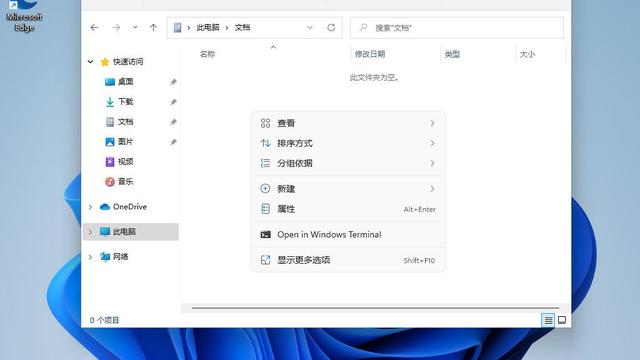Click the chevron next to 查看

tap(432, 123)
